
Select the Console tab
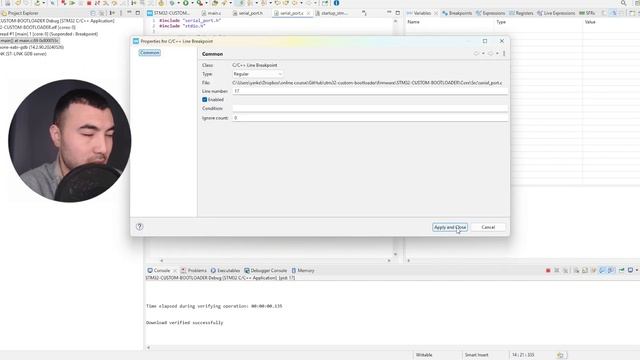[158, 271]
